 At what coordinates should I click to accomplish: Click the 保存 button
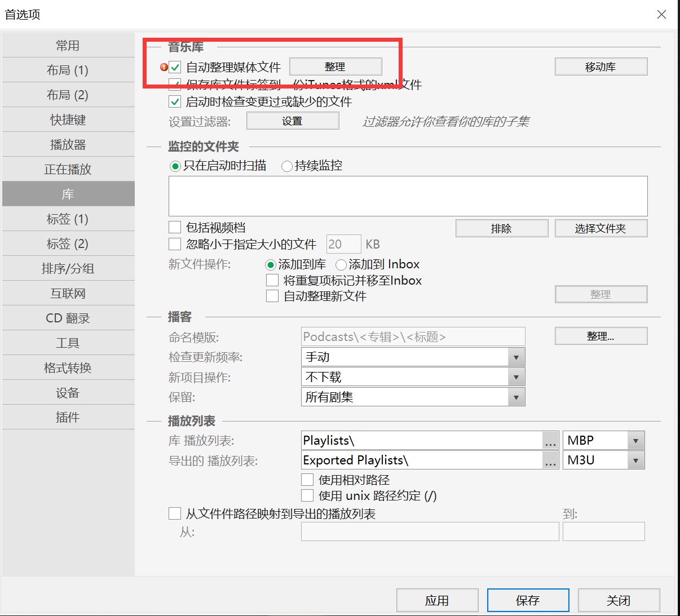pyautogui.click(x=528, y=600)
